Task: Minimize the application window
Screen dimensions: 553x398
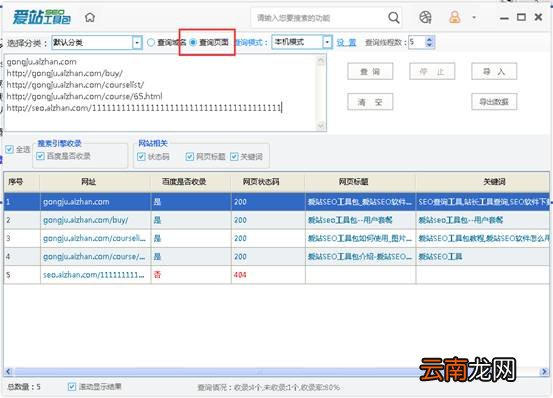Action: [x=504, y=18]
